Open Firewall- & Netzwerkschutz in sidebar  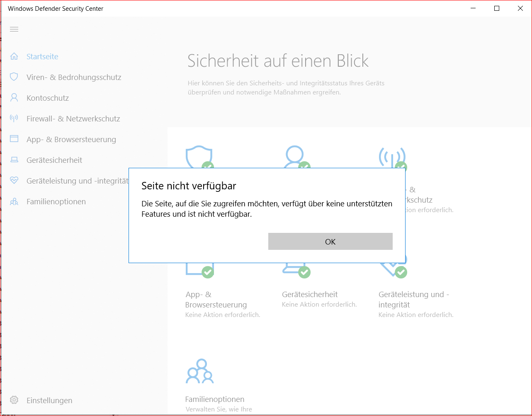73,119
